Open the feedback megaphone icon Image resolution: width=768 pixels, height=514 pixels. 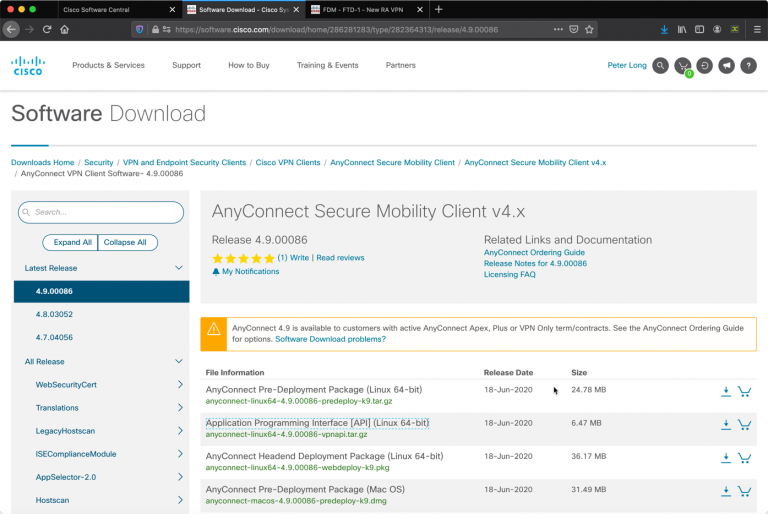(x=726, y=65)
